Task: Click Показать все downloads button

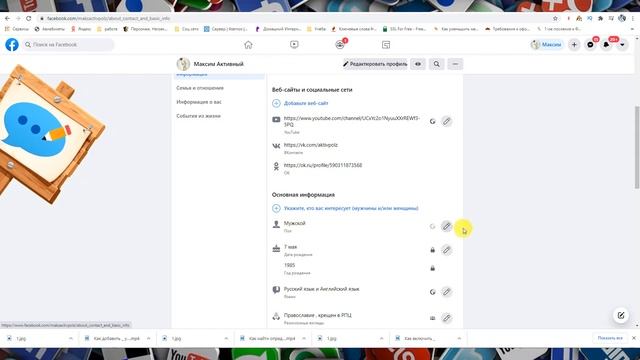Action: click(x=610, y=338)
